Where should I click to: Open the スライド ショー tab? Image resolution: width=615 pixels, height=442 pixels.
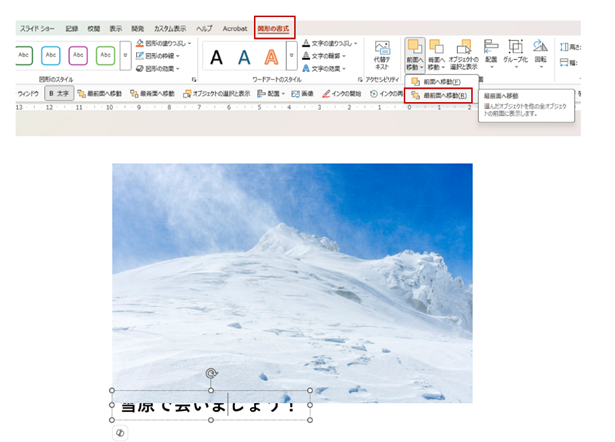(37, 29)
